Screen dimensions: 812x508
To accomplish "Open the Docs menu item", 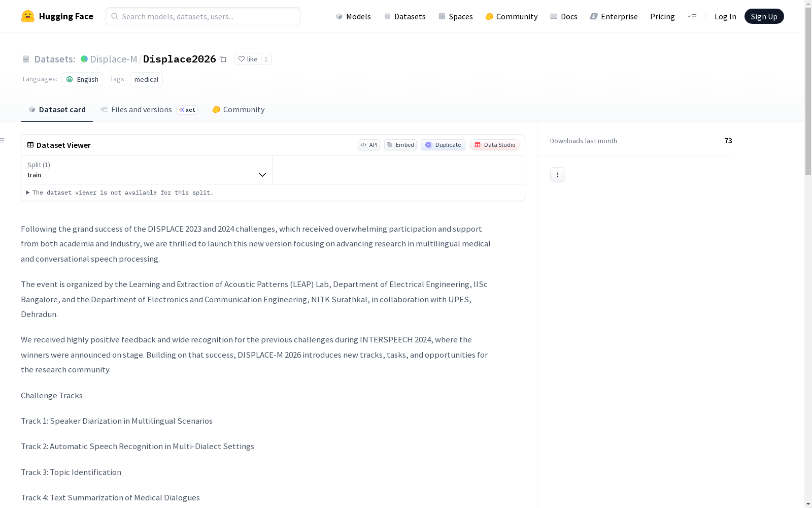I will pyautogui.click(x=563, y=16).
